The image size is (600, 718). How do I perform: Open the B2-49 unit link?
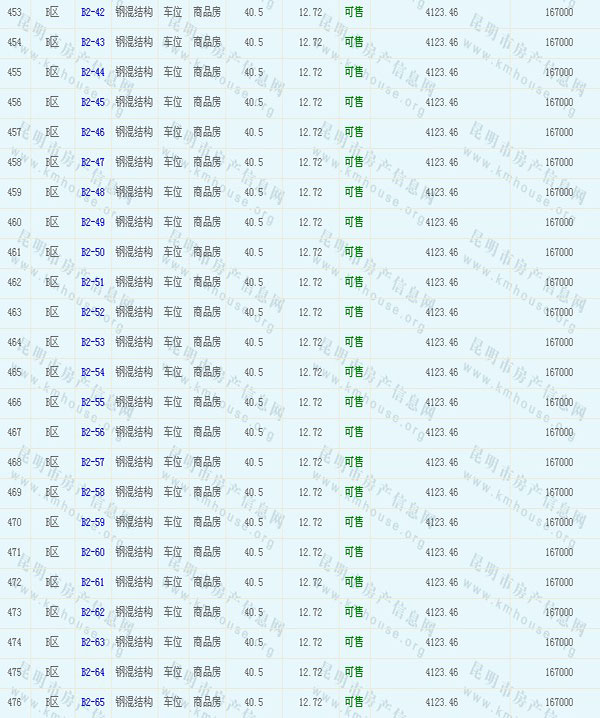[x=92, y=222]
